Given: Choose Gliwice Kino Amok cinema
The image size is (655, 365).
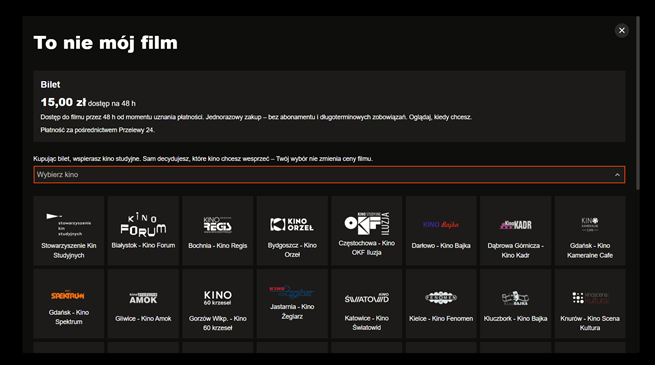Looking at the screenshot, I should (x=143, y=304).
